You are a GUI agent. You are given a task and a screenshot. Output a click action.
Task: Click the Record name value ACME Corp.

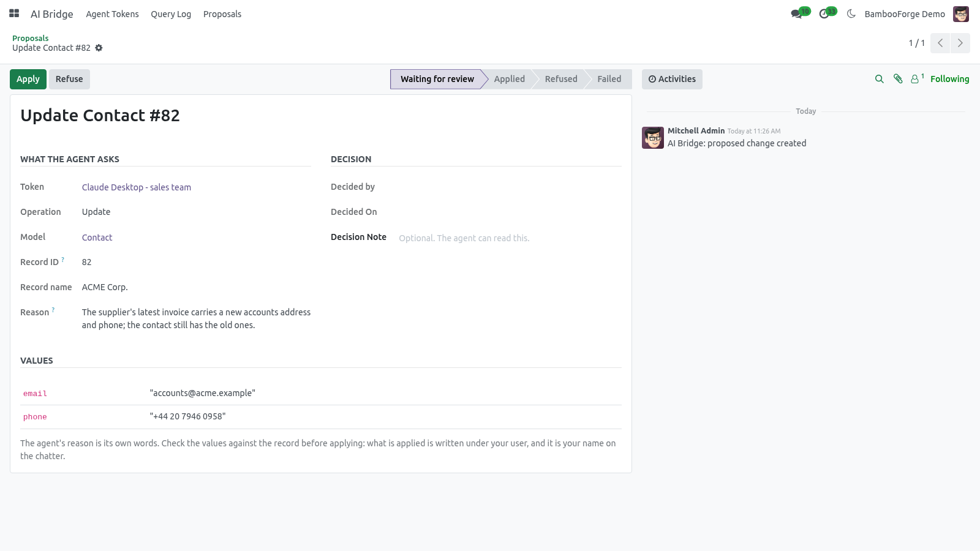105,287
